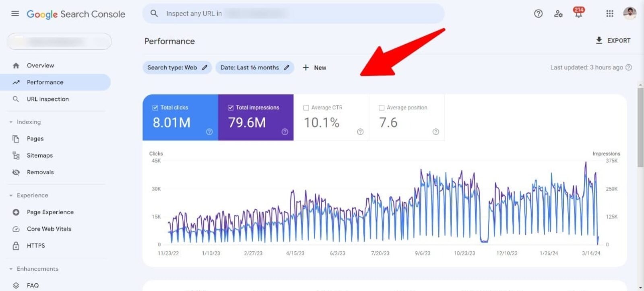Open Page Experience report
The image size is (644, 291).
[50, 212]
